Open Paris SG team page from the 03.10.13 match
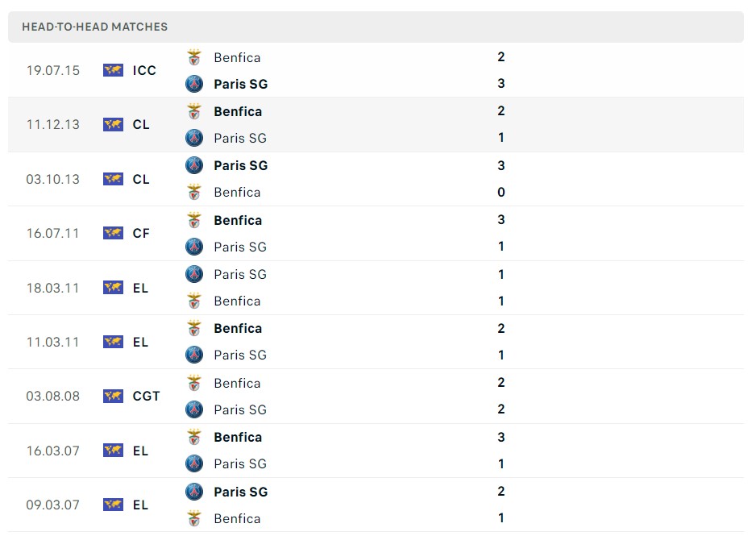Screen dimensions: 756x536 click(x=239, y=165)
